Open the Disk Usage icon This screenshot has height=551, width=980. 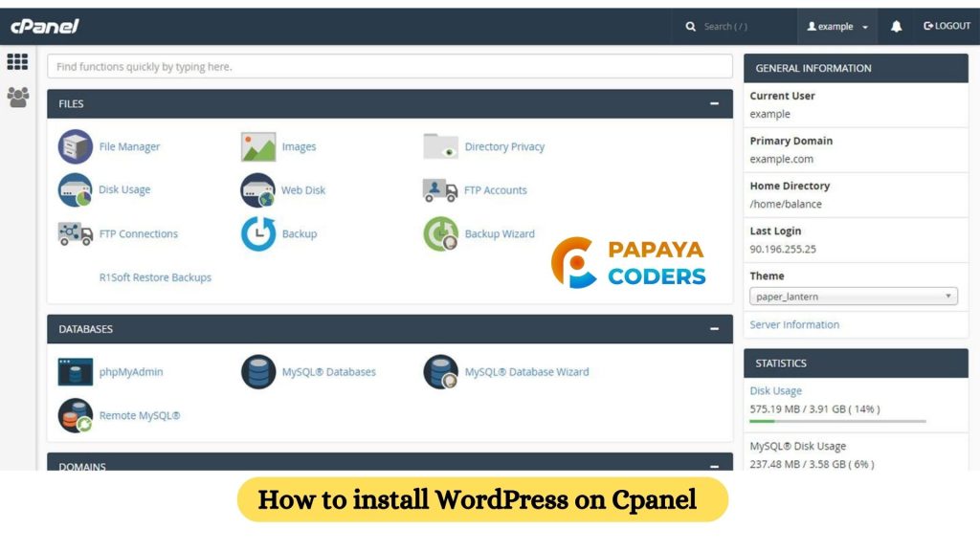pyautogui.click(x=75, y=190)
